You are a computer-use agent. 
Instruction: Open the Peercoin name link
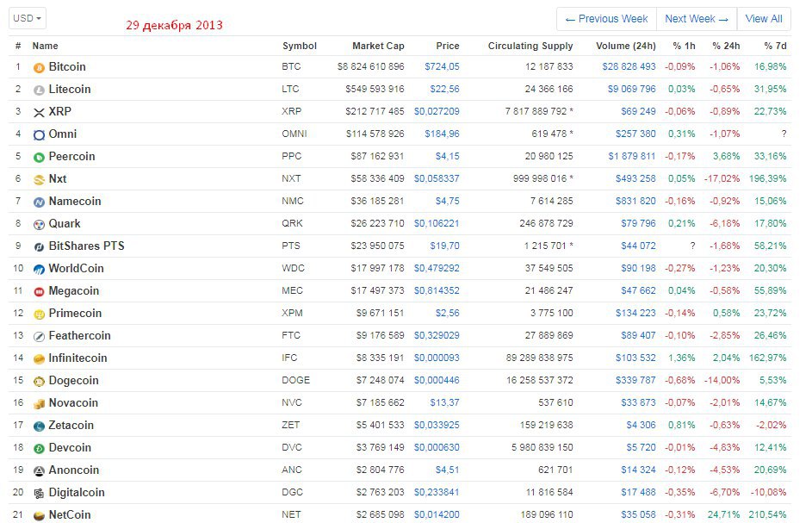[72, 157]
